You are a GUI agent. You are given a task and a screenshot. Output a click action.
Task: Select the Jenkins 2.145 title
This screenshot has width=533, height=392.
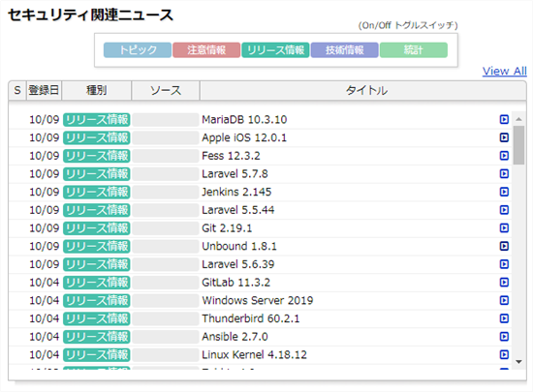click(x=236, y=192)
